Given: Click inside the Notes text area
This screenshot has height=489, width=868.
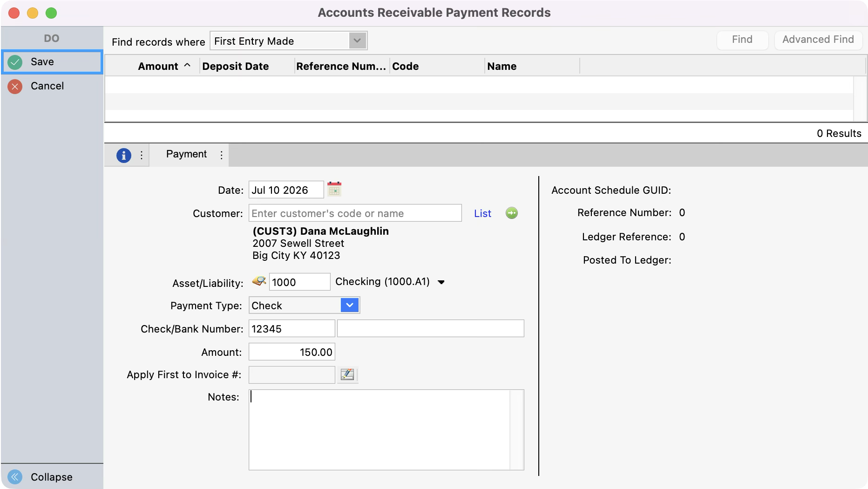Looking at the screenshot, I should point(379,429).
